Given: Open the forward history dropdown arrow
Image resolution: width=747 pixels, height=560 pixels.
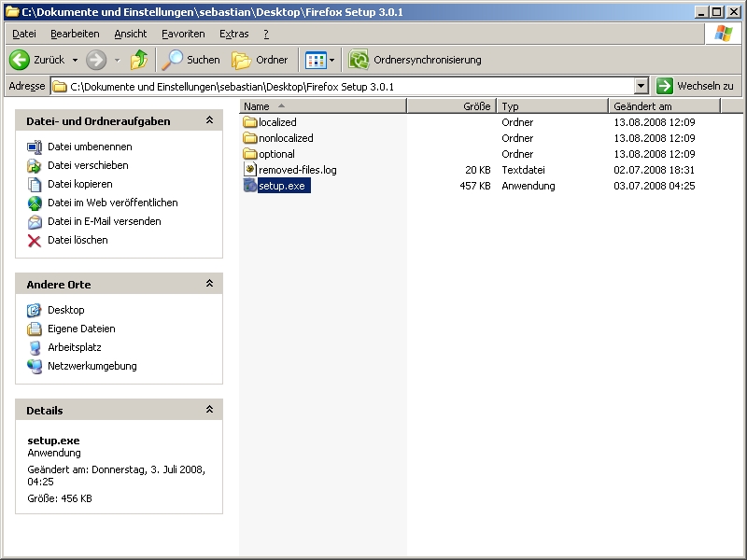Looking at the screenshot, I should pos(118,60).
